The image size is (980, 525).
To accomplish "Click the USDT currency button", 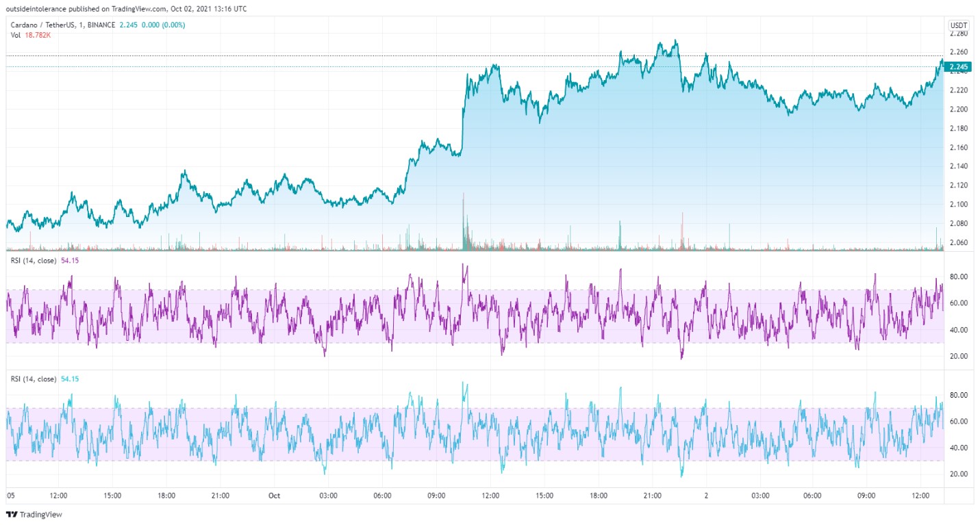I will point(958,25).
